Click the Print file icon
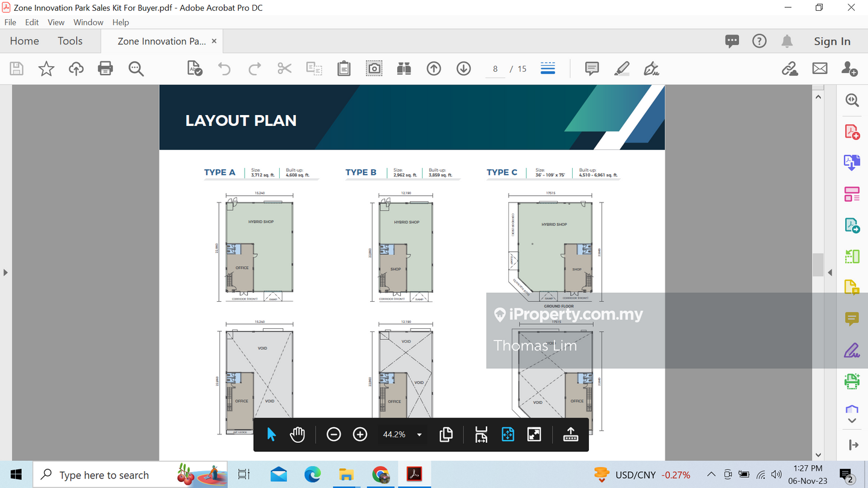 pyautogui.click(x=105, y=69)
